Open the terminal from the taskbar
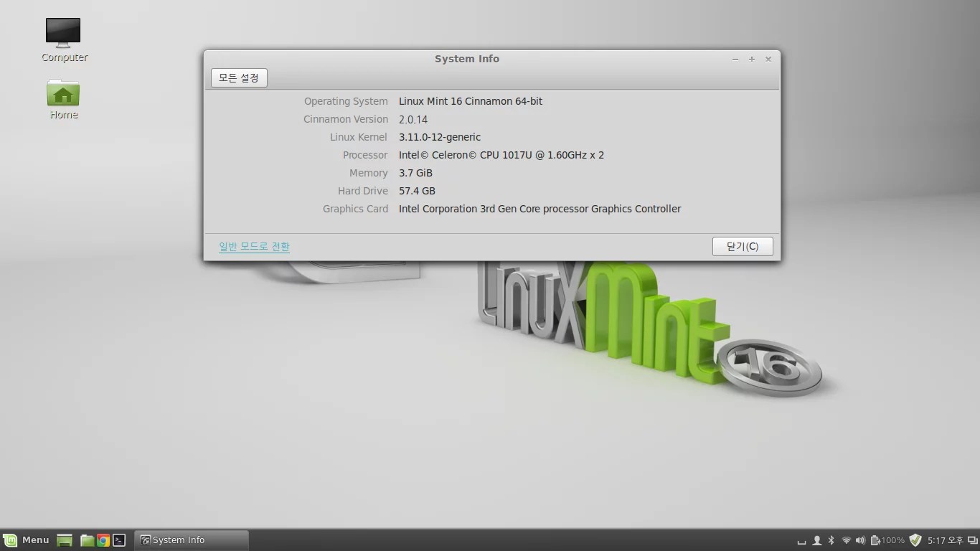Image resolution: width=980 pixels, height=551 pixels. tap(118, 540)
